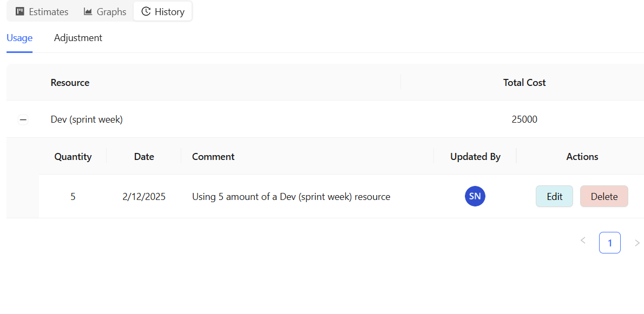This screenshot has width=644, height=314.
Task: Go to next page using right arrow
Action: [x=637, y=243]
